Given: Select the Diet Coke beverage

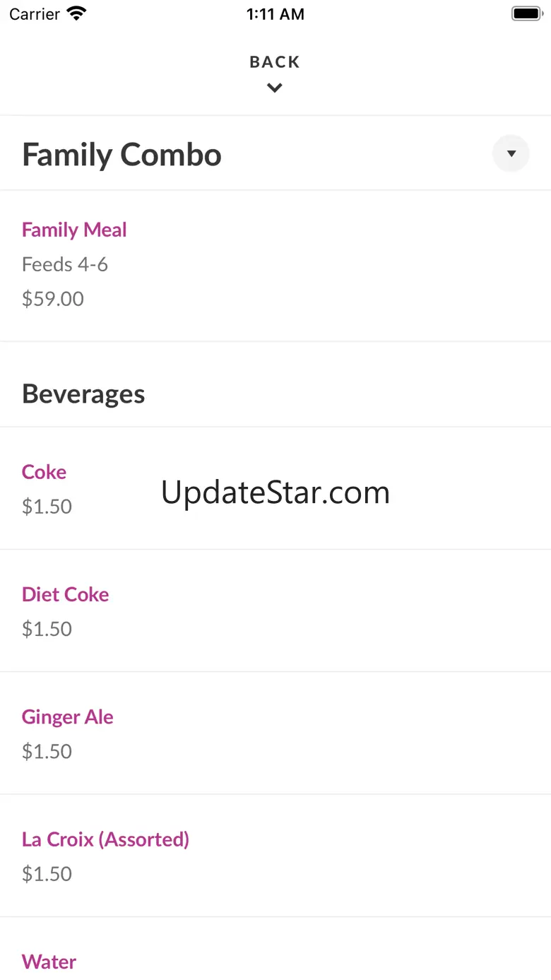Looking at the screenshot, I should click(65, 594).
